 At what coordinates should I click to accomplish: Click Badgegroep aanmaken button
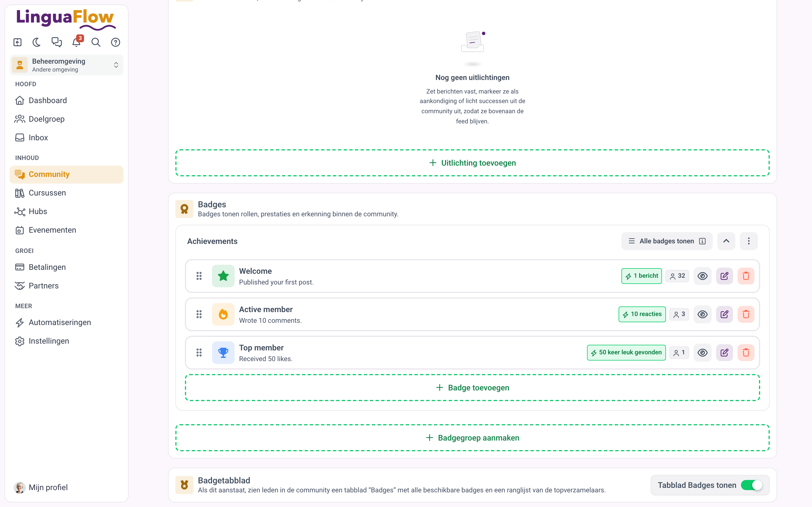(x=473, y=438)
